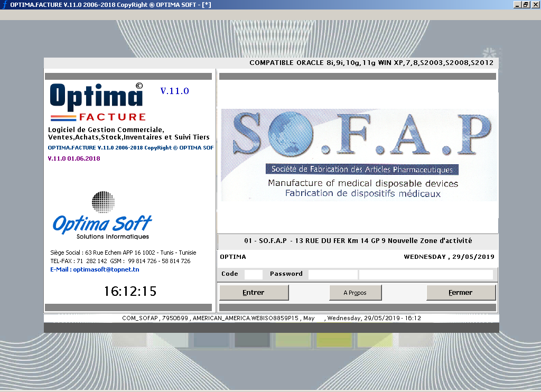Open the A Propos dialog

coord(356,293)
